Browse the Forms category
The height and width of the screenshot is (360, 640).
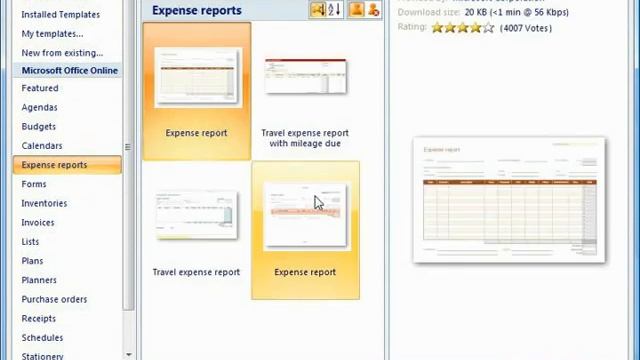pos(34,184)
